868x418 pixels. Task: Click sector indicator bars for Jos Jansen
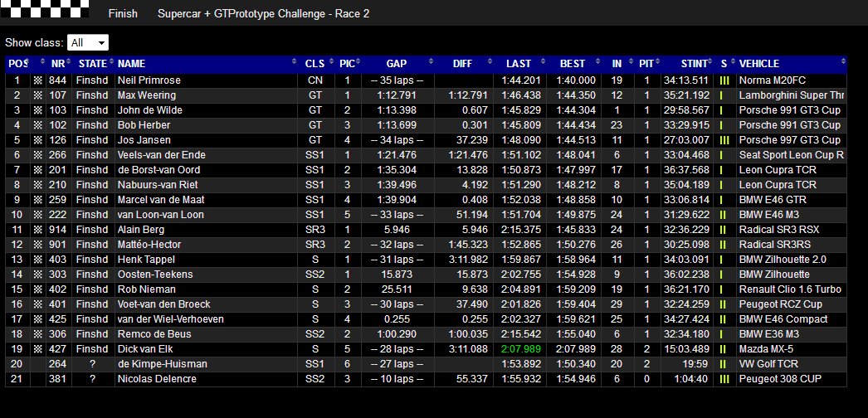pos(724,140)
